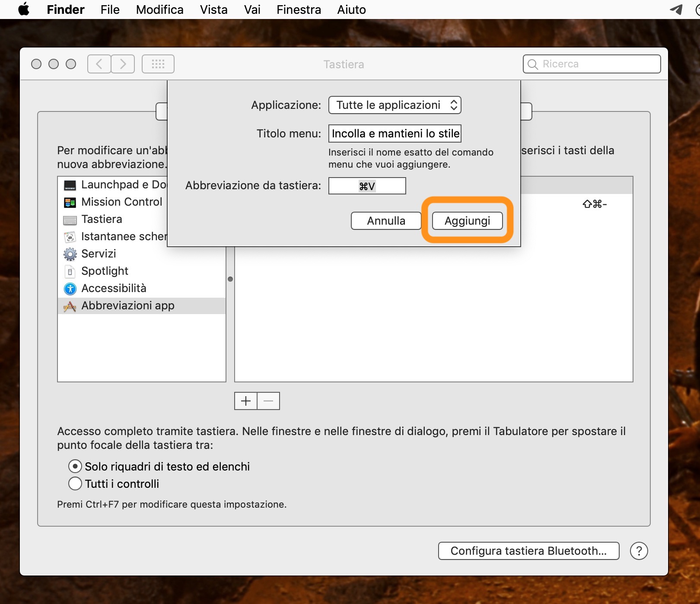Click the Ricerca search field

592,64
